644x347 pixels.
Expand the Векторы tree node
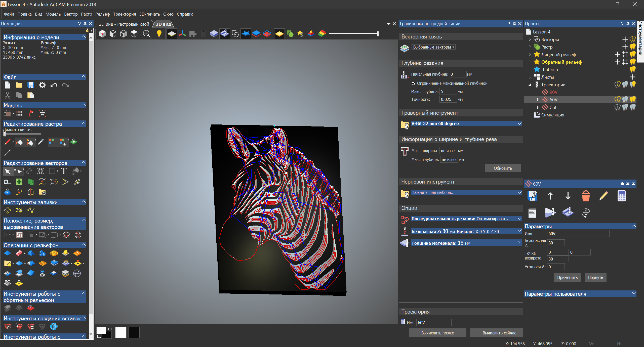[530, 39]
